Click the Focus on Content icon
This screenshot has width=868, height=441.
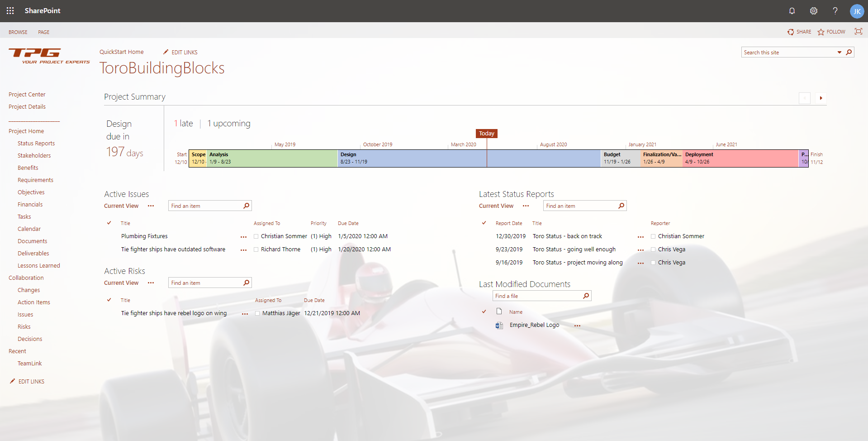tap(858, 32)
